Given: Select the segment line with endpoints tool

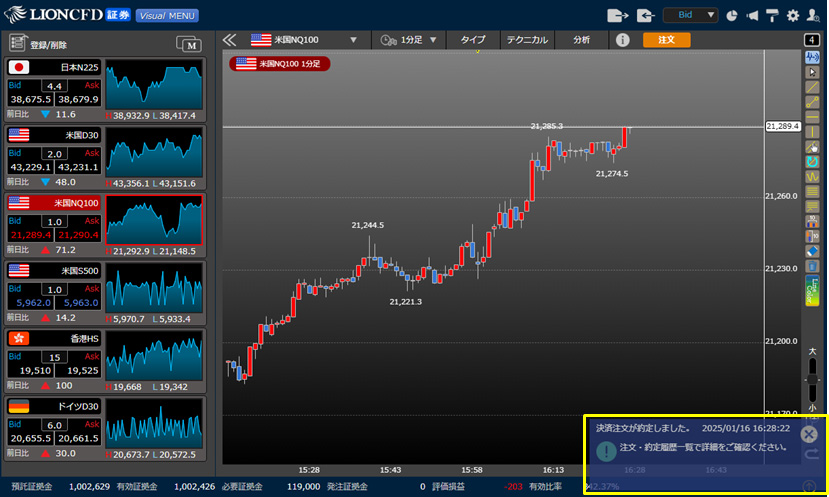Looking at the screenshot, I should tap(812, 102).
